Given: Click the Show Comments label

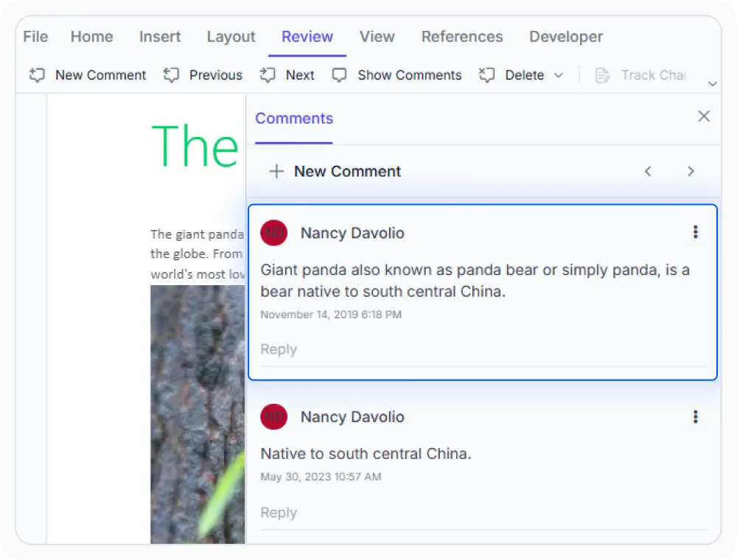Looking at the screenshot, I should [409, 75].
